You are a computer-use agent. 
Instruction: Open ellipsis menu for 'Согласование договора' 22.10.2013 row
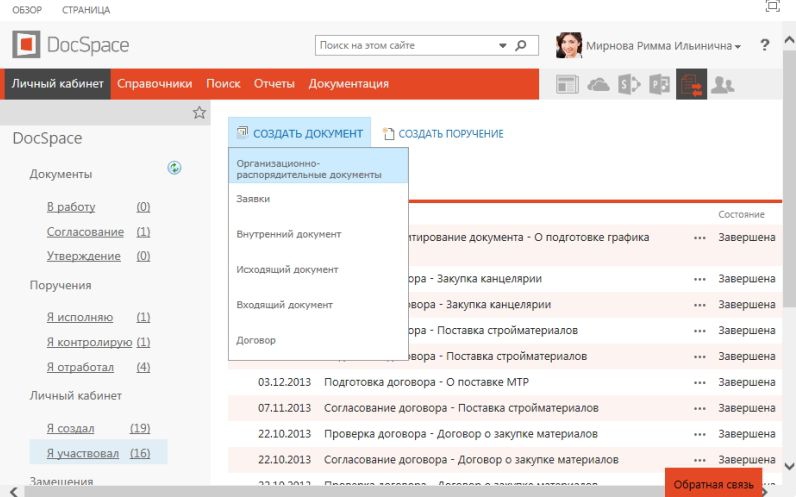pos(700,460)
